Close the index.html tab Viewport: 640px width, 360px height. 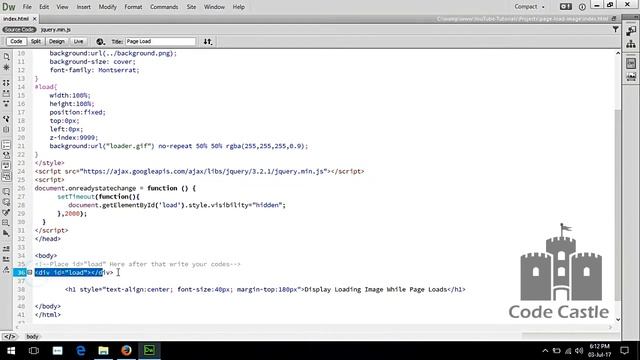(35, 19)
